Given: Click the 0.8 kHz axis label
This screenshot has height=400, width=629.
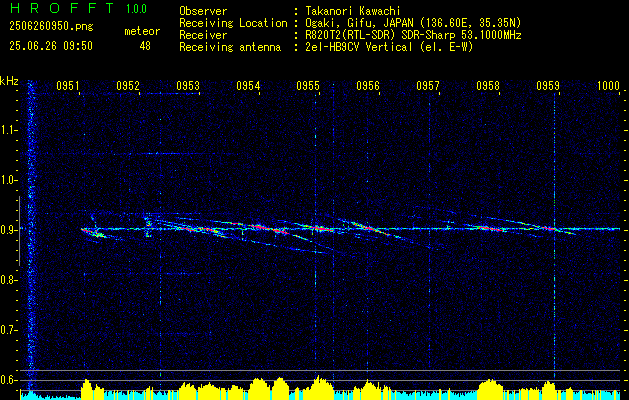Looking at the screenshot, I should click(x=9, y=280).
